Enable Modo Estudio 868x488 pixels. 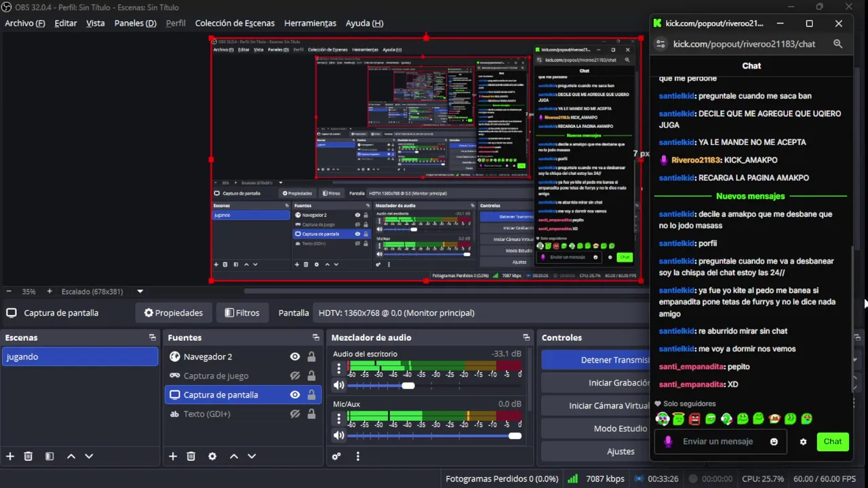coord(595,428)
